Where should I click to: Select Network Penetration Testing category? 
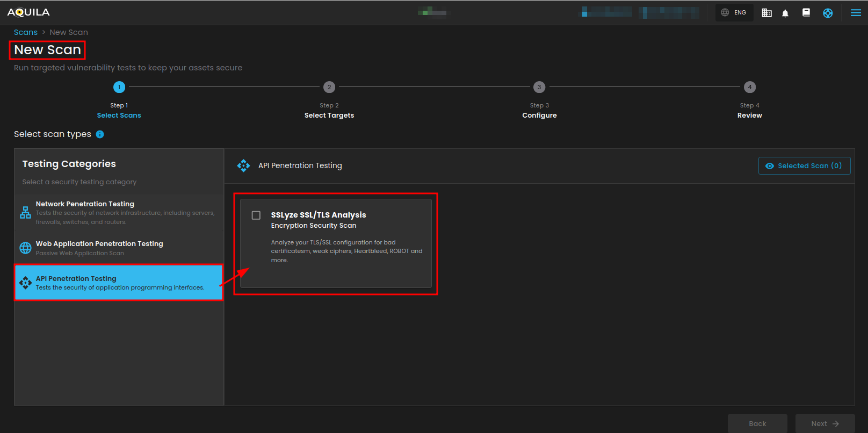[119, 212]
